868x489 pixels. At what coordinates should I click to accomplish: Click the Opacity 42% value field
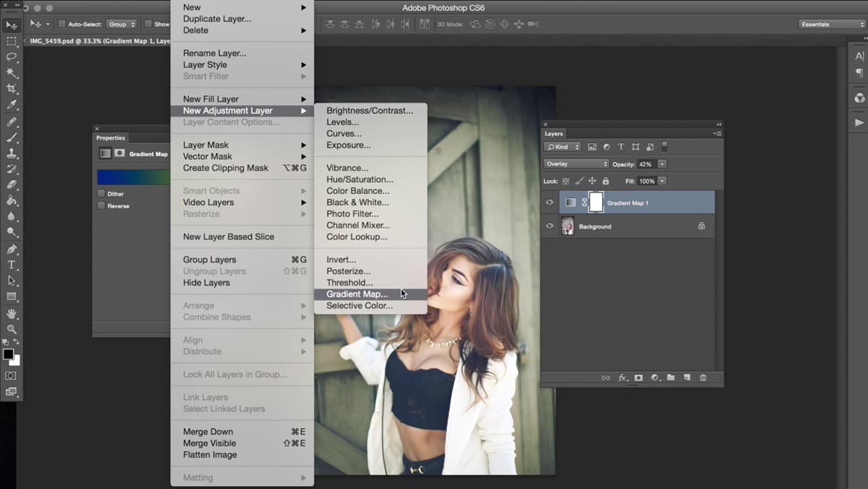pyautogui.click(x=647, y=164)
